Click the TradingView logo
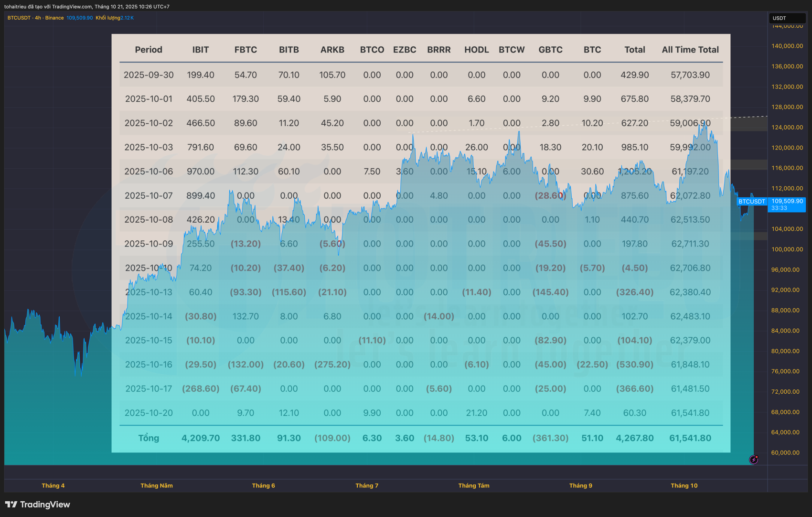 (37, 505)
